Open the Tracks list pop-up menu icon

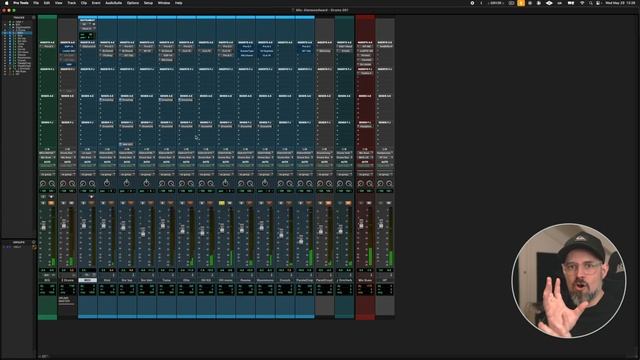point(33,18)
